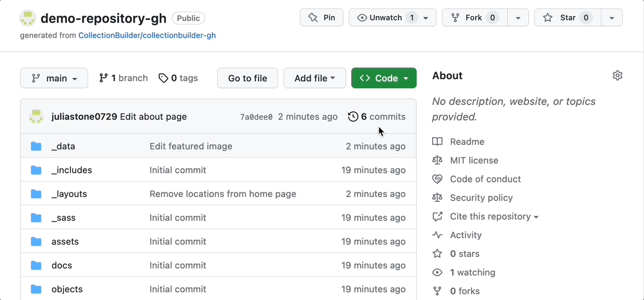Open the main branch selector
This screenshot has height=300, width=644.
click(54, 78)
